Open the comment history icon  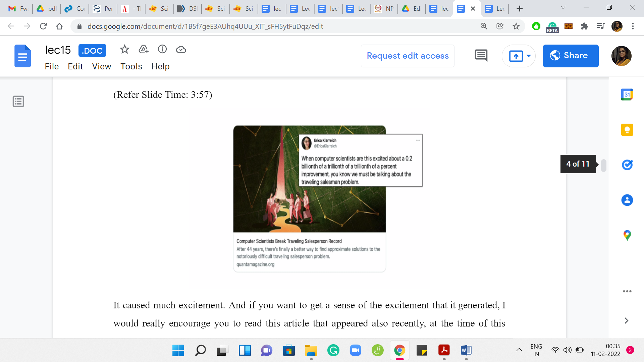(481, 56)
